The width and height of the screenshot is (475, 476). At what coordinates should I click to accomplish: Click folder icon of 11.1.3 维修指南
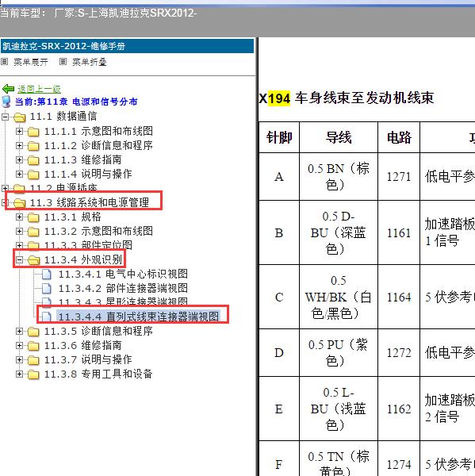(33, 160)
